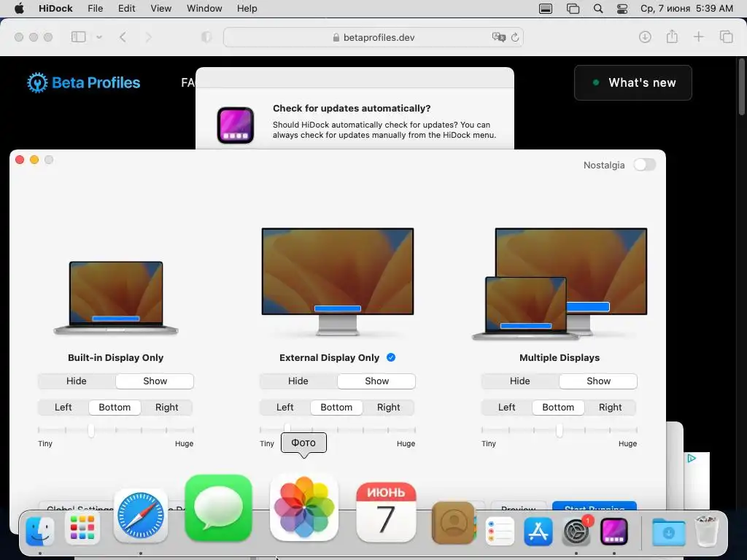Image resolution: width=747 pixels, height=560 pixels.
Task: Click the Beta Profiles logo
Action: coord(83,83)
